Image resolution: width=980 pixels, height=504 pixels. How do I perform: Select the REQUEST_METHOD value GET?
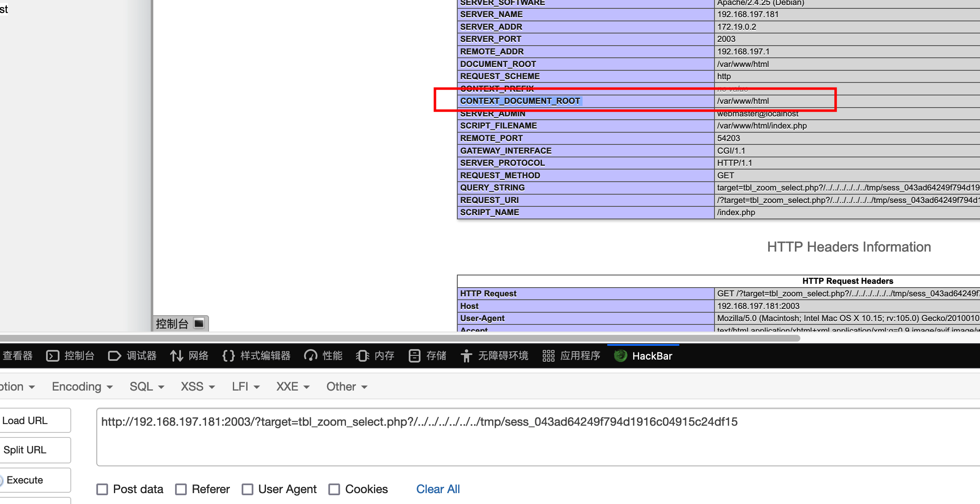[726, 175]
